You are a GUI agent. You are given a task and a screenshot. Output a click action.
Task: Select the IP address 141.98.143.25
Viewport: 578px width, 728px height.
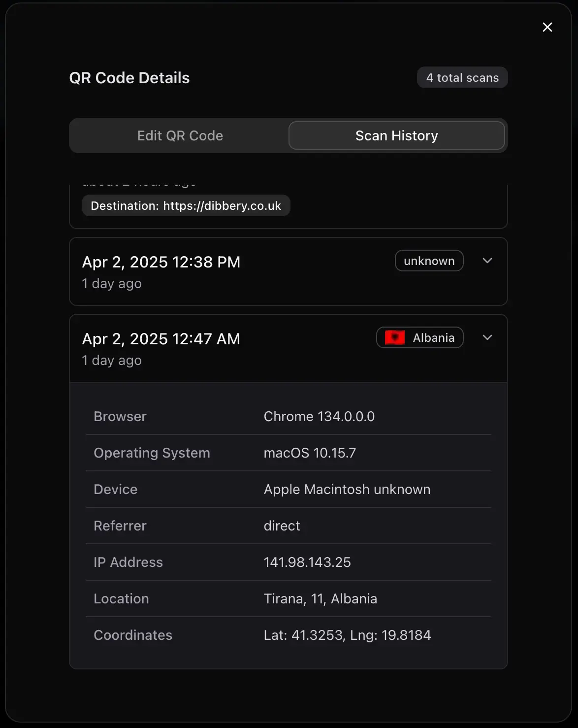point(307,562)
